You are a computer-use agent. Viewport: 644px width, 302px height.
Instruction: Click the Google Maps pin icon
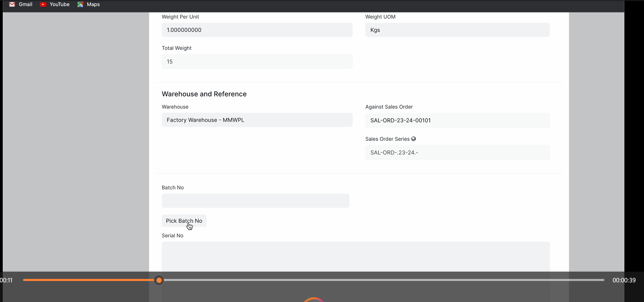(80, 4)
